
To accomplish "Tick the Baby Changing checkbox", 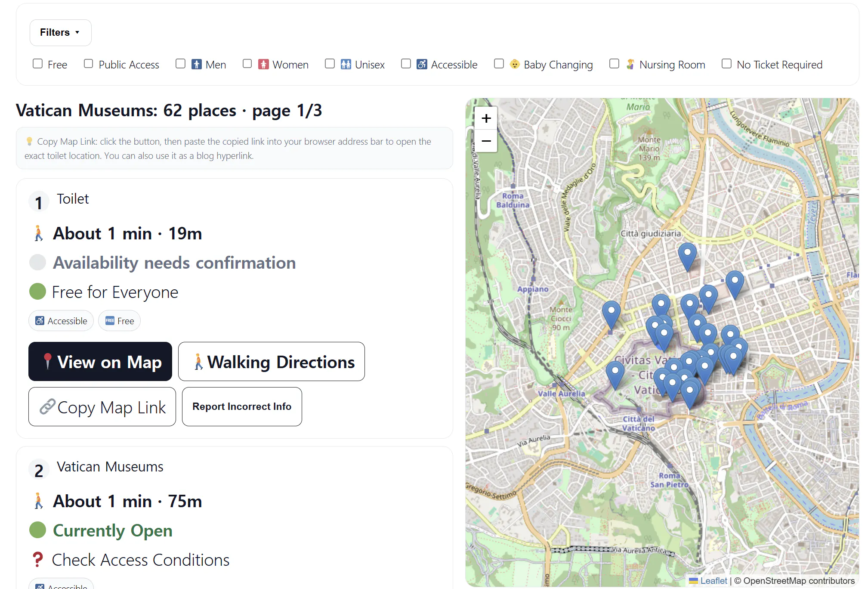I will 499,64.
